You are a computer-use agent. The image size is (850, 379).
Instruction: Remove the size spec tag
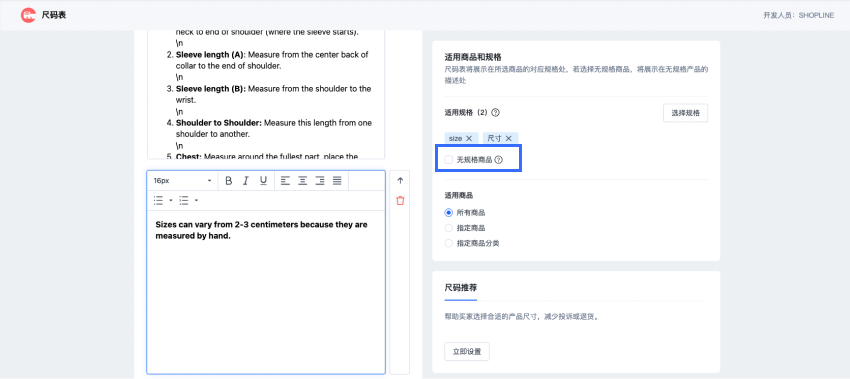469,138
